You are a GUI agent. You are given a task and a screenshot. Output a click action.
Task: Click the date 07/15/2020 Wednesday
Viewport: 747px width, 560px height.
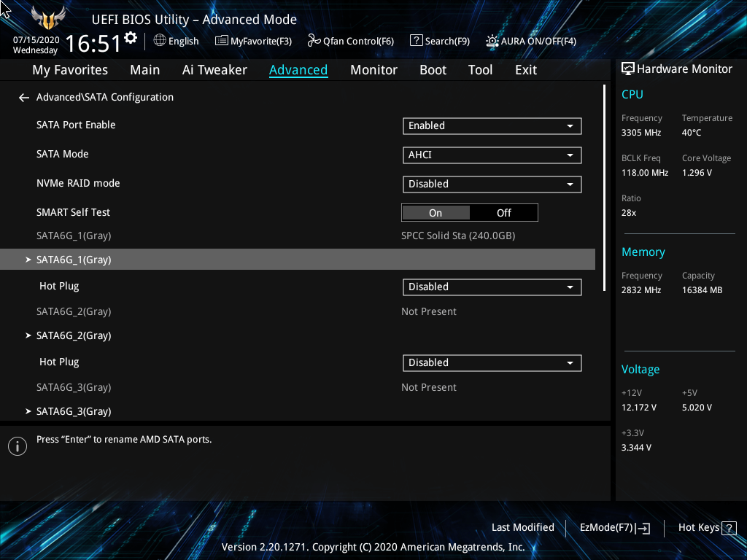(x=36, y=45)
